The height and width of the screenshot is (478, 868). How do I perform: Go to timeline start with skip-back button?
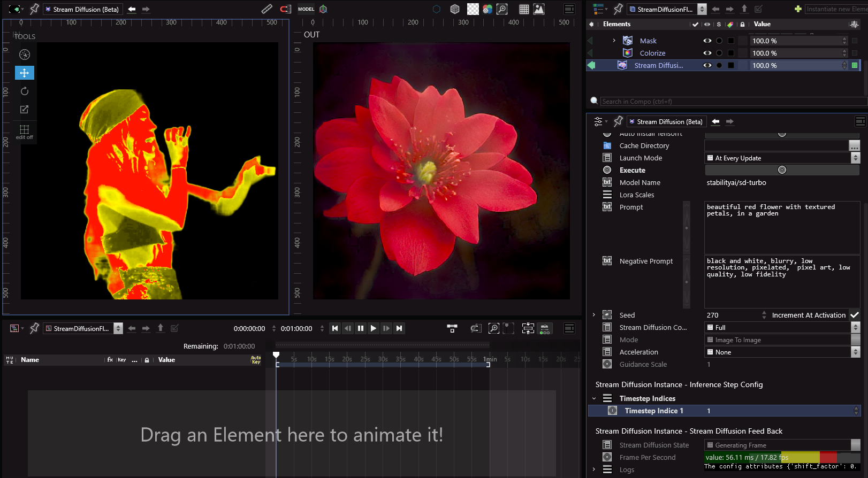335,328
